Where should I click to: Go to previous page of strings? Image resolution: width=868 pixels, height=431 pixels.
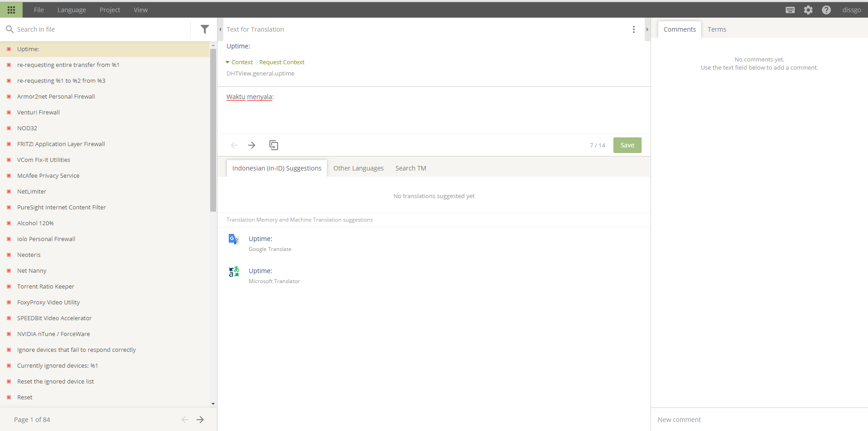tap(185, 420)
